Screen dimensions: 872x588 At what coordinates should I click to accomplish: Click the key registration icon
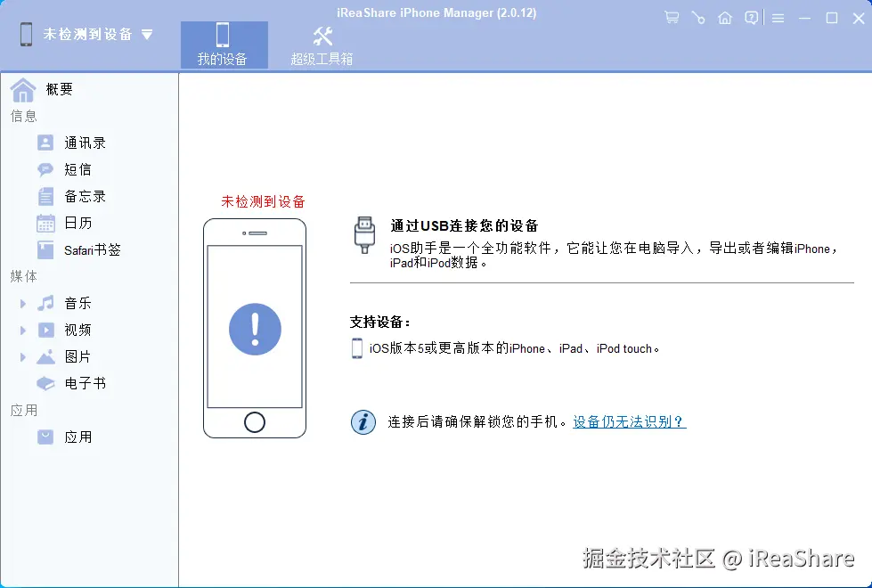698,18
